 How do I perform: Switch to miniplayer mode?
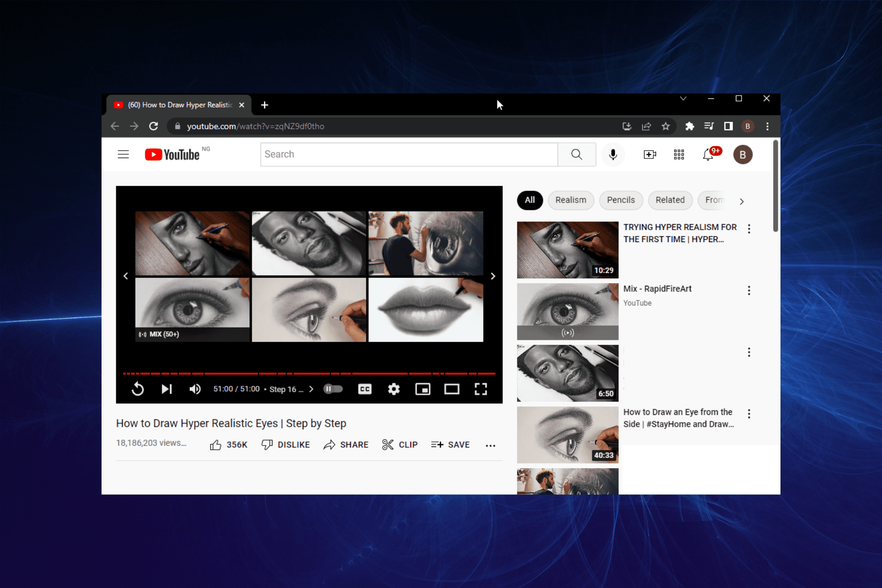point(423,389)
